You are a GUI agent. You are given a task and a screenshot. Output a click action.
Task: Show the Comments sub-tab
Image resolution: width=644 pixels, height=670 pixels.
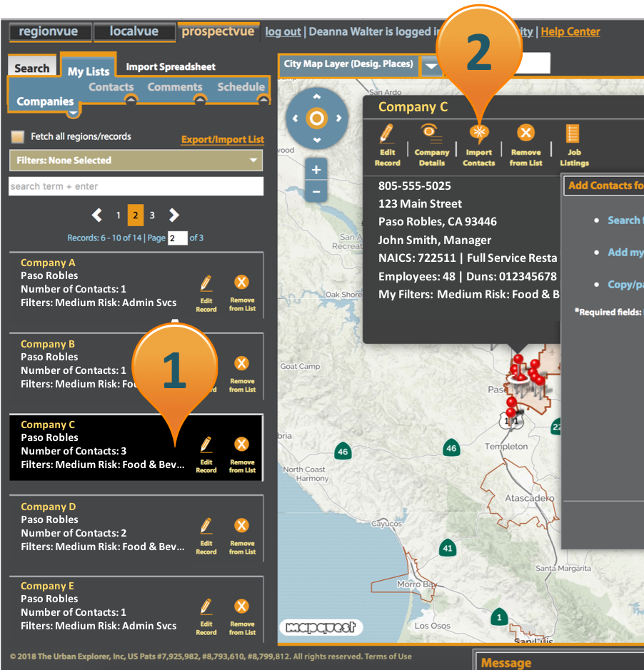[175, 87]
